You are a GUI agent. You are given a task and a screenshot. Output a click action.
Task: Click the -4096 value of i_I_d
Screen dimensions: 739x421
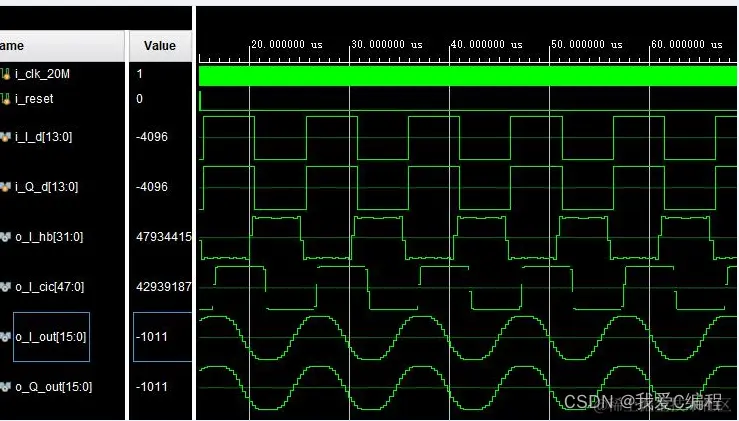(x=152, y=137)
